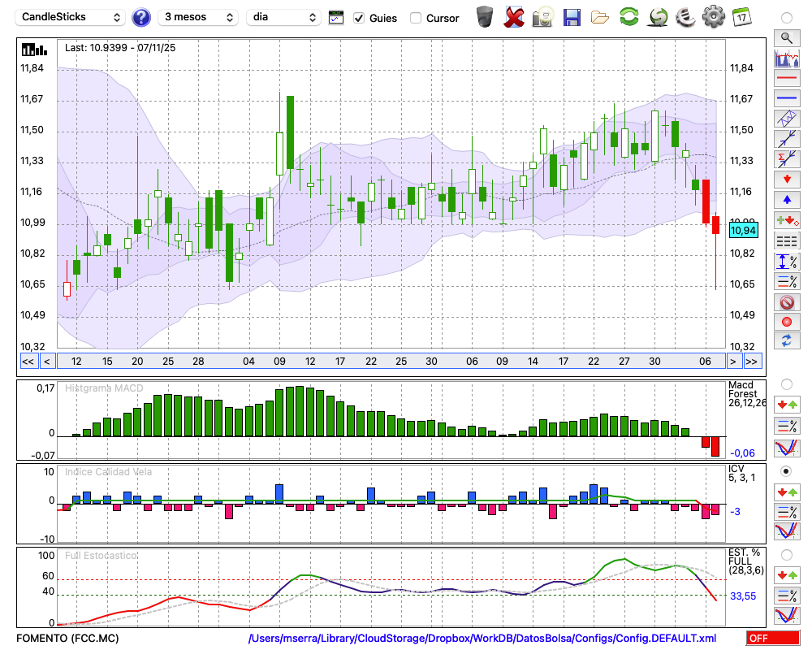The width and height of the screenshot is (812, 650).
Task: Click the camera snapshot icon
Action: click(542, 17)
